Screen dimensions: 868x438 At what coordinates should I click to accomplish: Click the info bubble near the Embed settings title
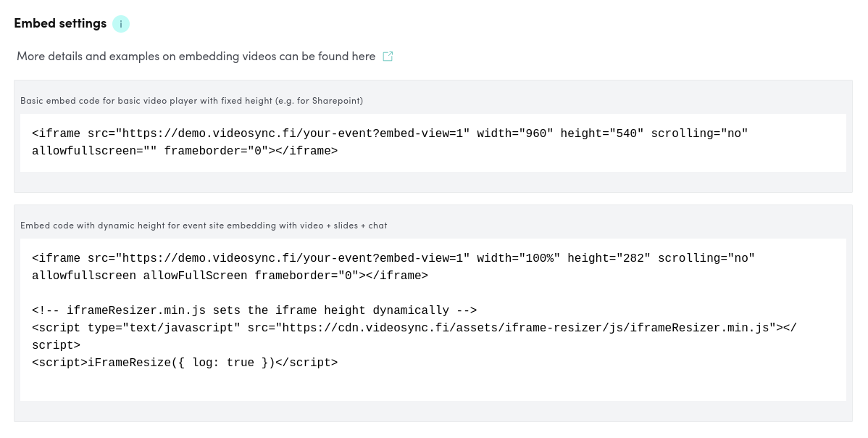click(x=121, y=24)
